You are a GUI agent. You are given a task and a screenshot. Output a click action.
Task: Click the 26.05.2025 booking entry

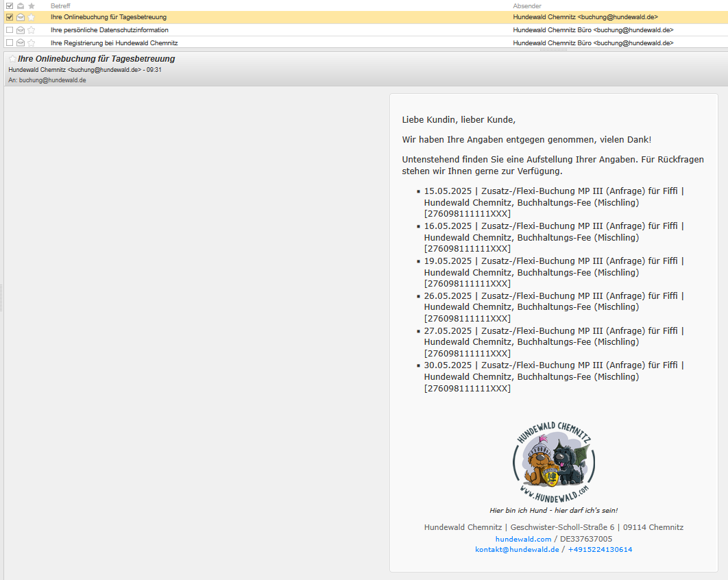(x=554, y=307)
